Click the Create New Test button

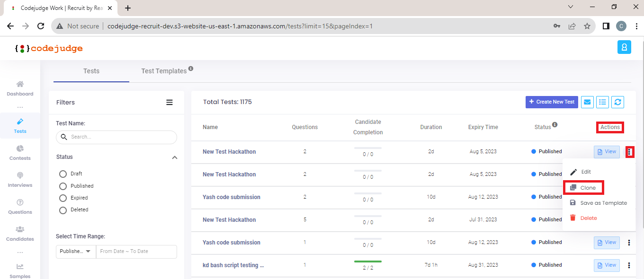pyautogui.click(x=551, y=102)
